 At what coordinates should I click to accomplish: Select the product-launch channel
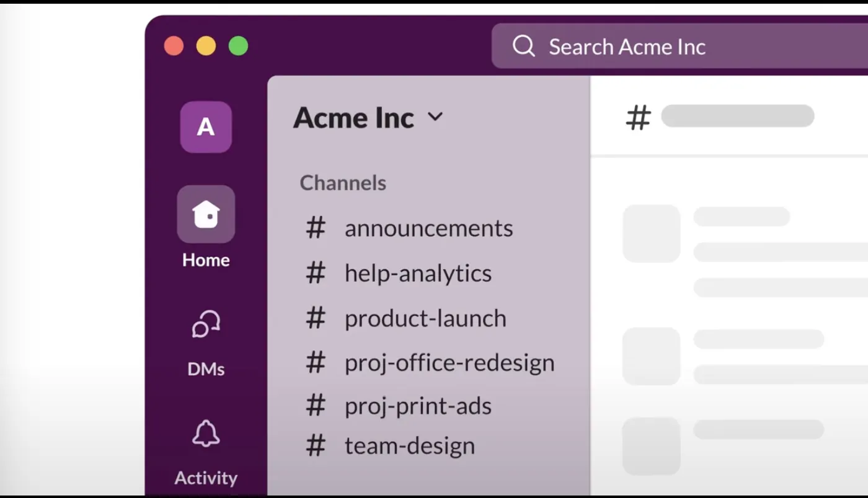[425, 318]
